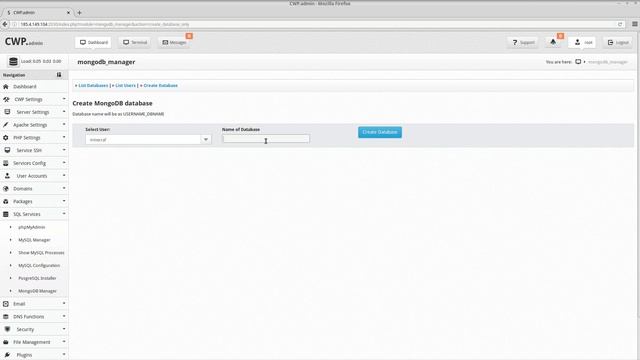Open Show MySQL Processes item
This screenshot has width=640, height=360.
[x=41, y=253]
